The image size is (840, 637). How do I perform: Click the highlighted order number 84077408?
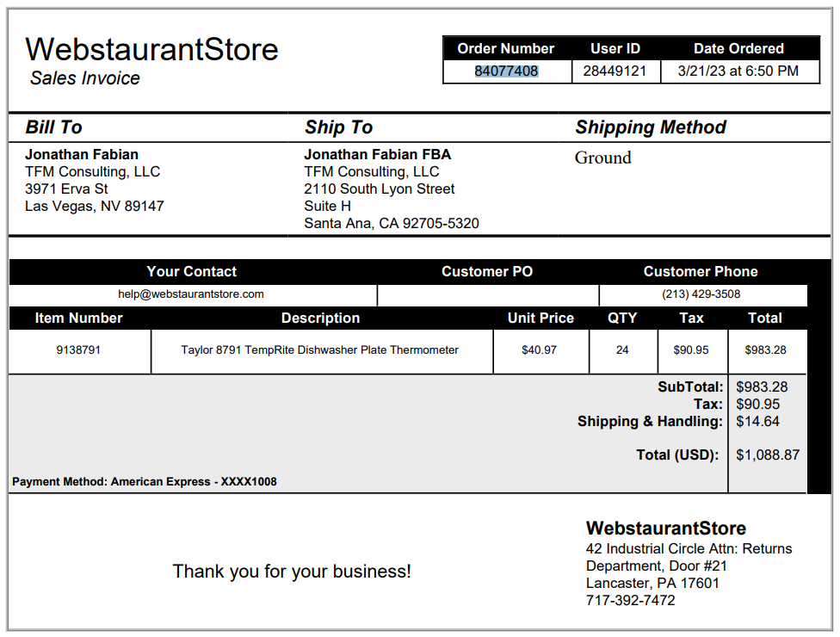click(x=506, y=71)
